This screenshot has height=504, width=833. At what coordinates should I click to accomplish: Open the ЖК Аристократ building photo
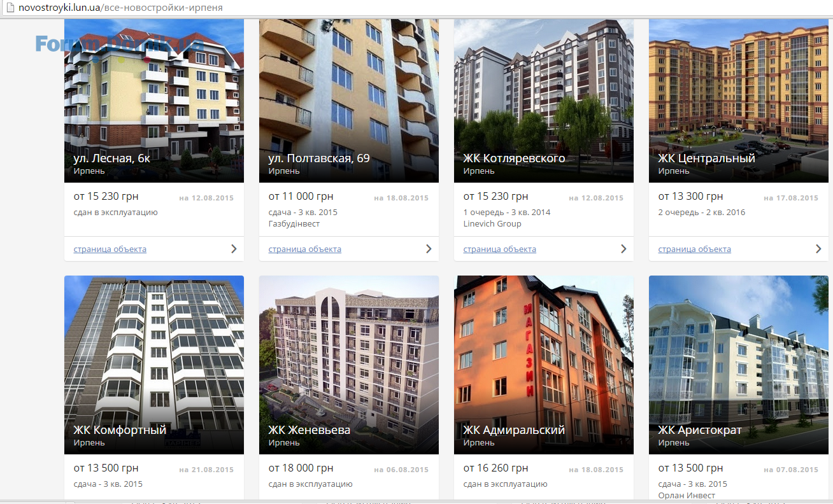coord(739,365)
